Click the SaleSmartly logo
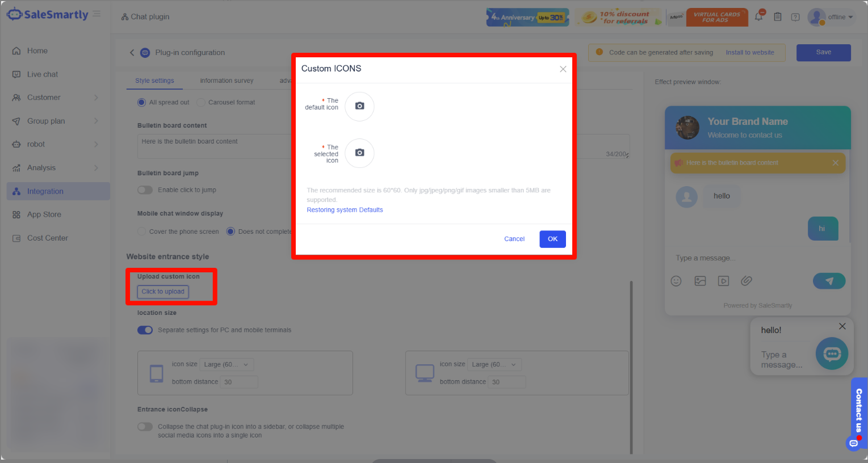Viewport: 868px width, 463px height. [x=48, y=15]
